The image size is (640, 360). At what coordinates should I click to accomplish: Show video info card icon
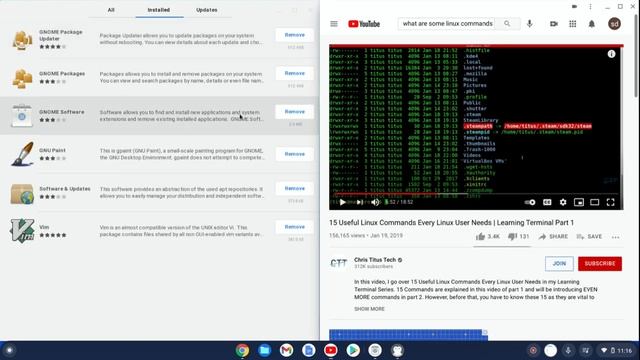click(611, 54)
